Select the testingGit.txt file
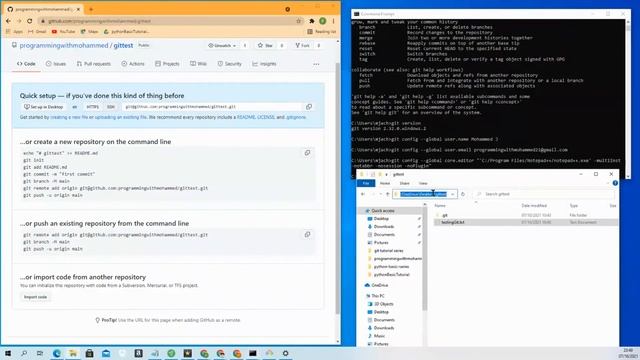Viewport: 640px width, 360px height. (x=452, y=222)
